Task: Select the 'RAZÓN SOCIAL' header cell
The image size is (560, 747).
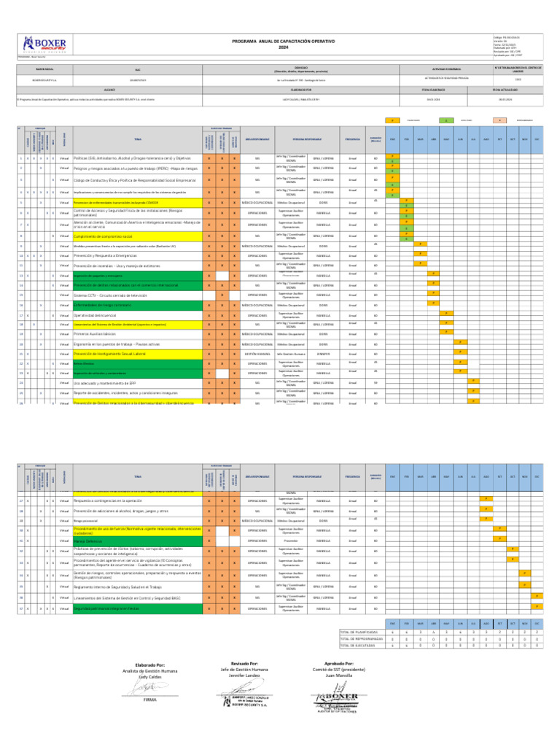Action: pos(44,69)
